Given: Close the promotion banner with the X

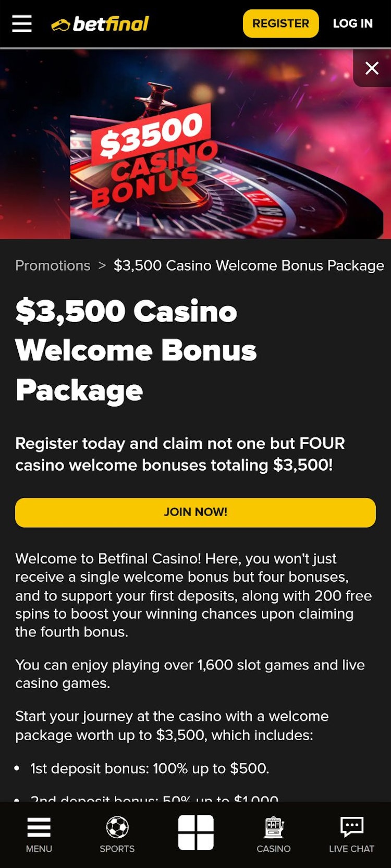Looking at the screenshot, I should tap(372, 68).
